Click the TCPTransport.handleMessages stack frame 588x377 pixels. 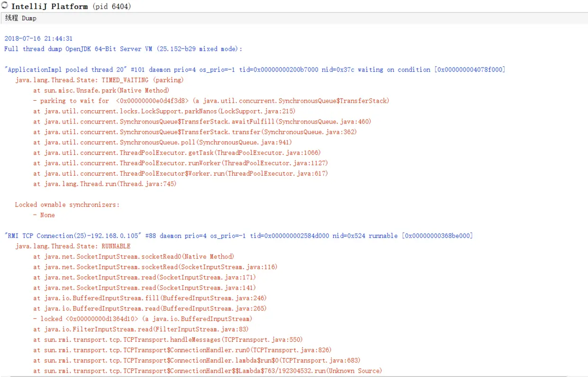point(168,340)
